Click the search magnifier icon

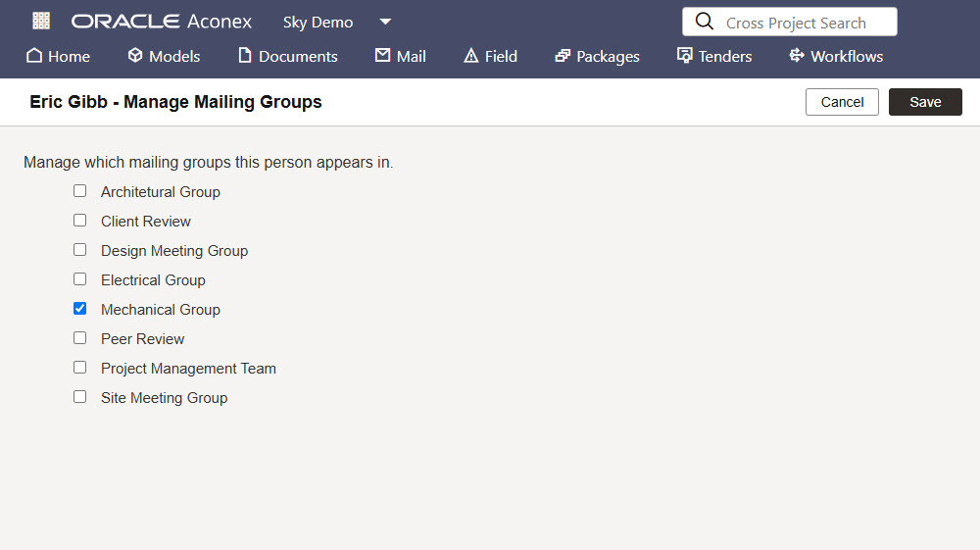click(705, 22)
